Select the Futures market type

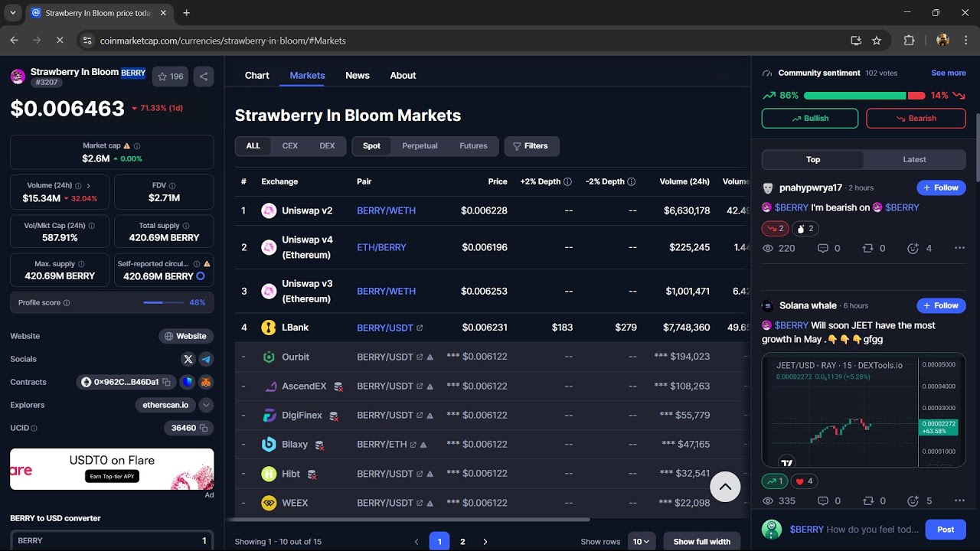pos(473,146)
